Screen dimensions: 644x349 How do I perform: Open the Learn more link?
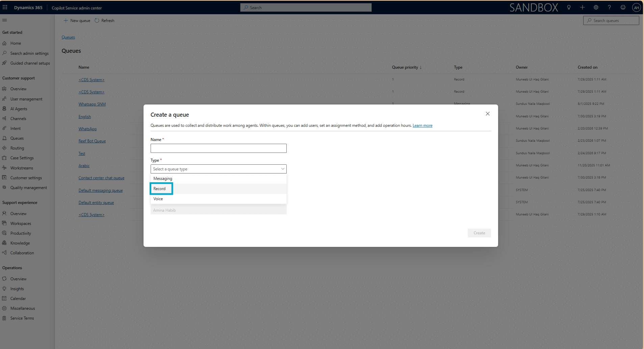[422, 125]
